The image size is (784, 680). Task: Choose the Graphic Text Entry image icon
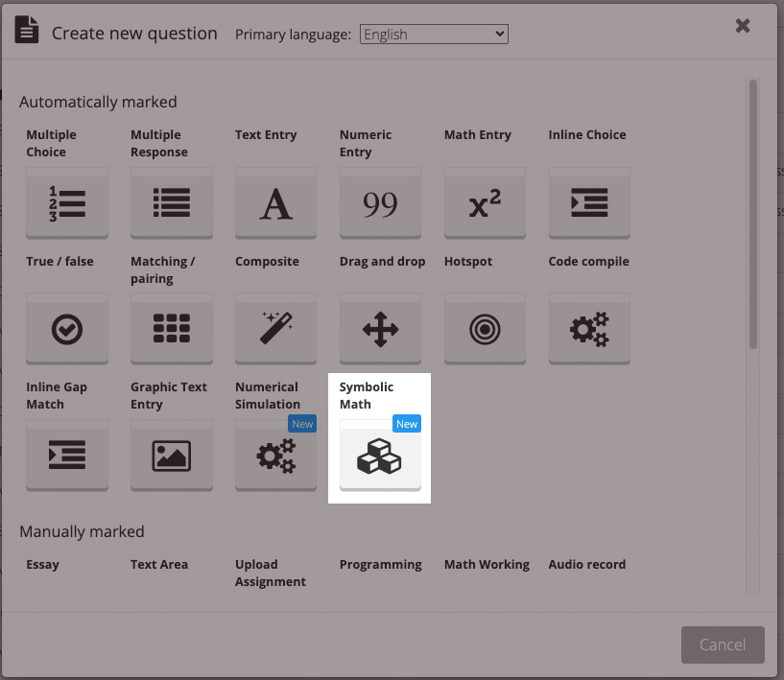[x=172, y=456]
